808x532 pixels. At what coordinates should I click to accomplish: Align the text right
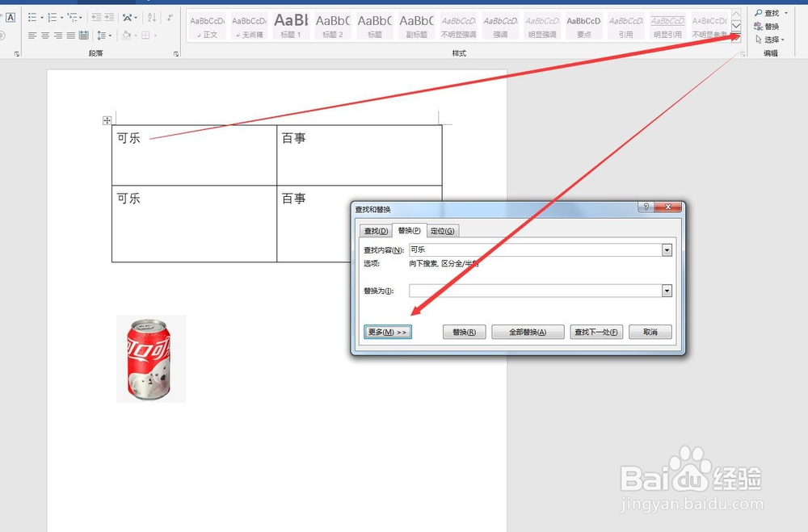[58, 36]
